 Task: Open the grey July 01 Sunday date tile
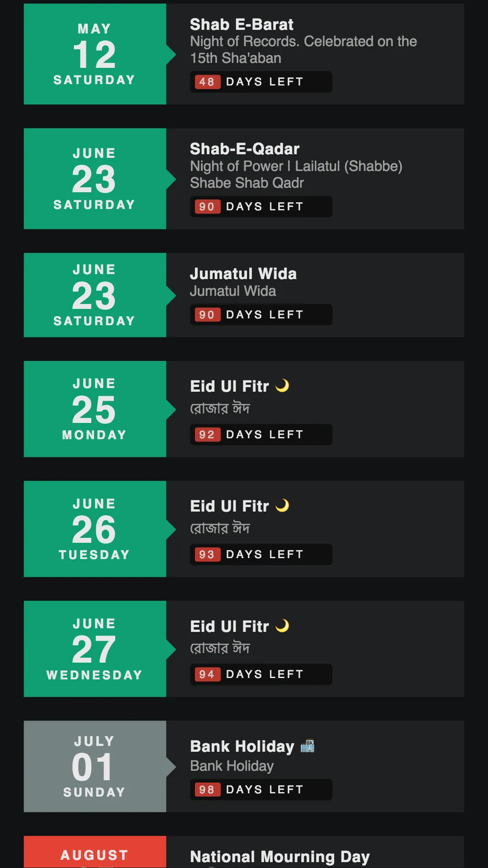click(95, 766)
